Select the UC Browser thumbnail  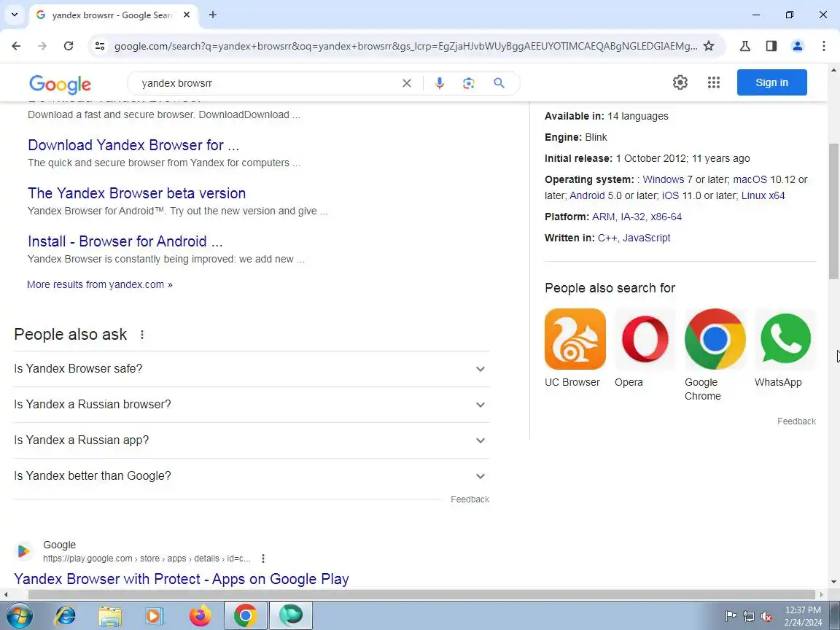click(x=575, y=339)
